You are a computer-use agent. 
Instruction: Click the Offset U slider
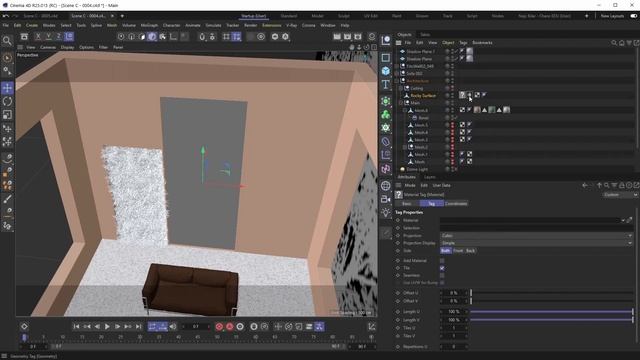pos(552,293)
